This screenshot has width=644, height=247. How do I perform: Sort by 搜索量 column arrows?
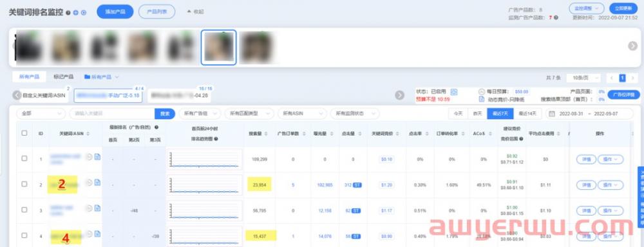(266, 134)
